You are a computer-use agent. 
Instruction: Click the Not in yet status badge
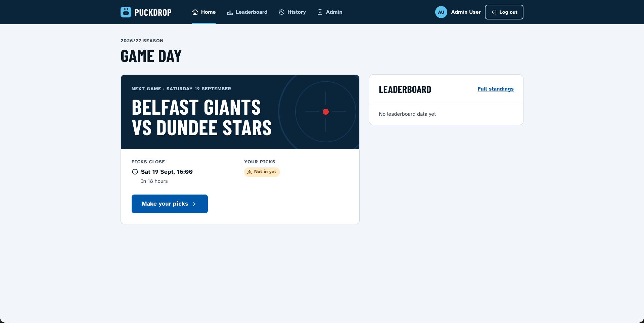tap(262, 172)
